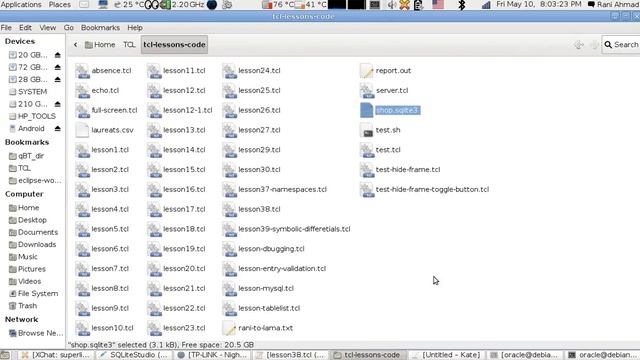Eject the 210 G device
The height and width of the screenshot is (360, 640).
pos(58,104)
